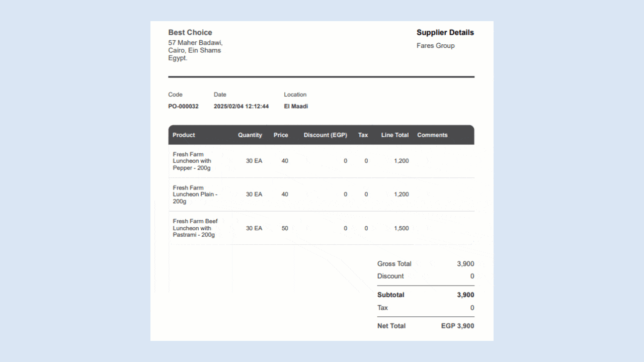This screenshot has height=362, width=644.
Task: Select Fresh Farm Beef Luncheon with Pastrami
Action: point(195,228)
